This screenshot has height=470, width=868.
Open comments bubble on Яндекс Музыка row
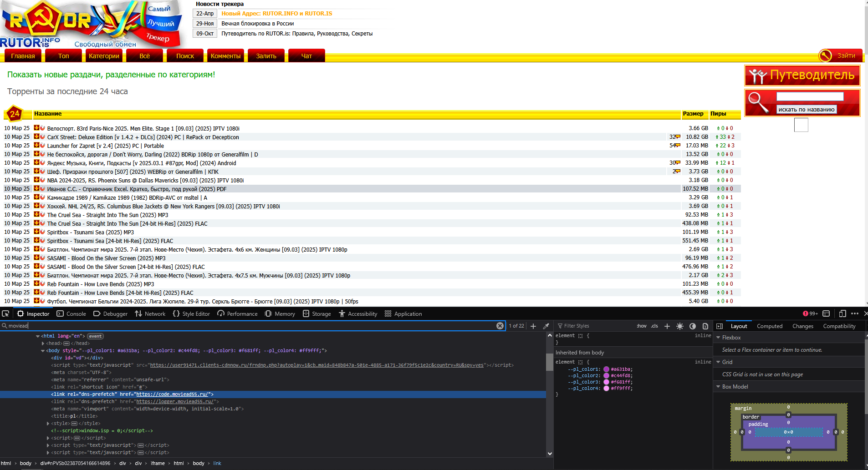tap(678, 163)
